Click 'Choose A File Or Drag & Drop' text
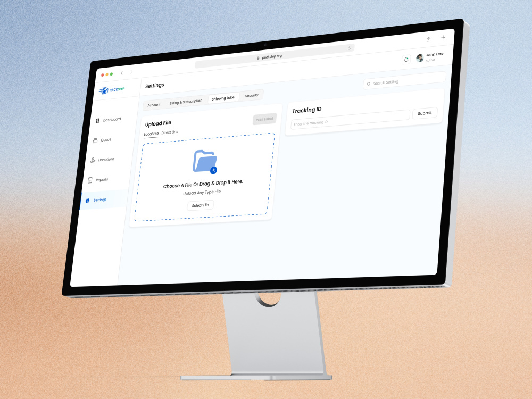The width and height of the screenshot is (532, 399). pyautogui.click(x=203, y=184)
